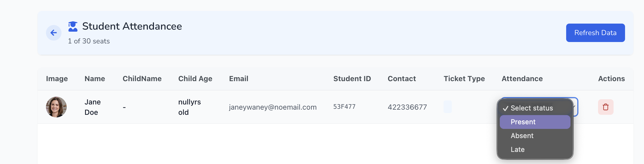Screen dimensions: 644x164
Task: Click the back arrow icon
Action: (54, 33)
